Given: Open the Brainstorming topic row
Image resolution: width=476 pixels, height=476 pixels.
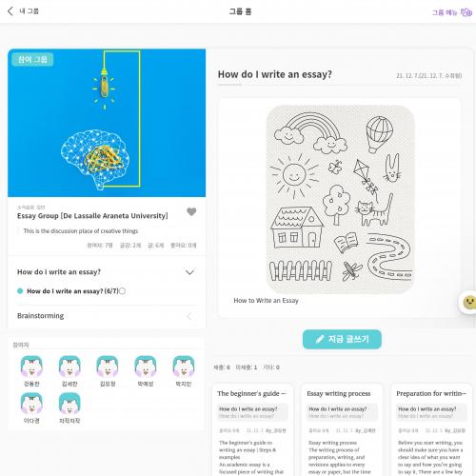Looking at the screenshot, I should coord(107,316).
